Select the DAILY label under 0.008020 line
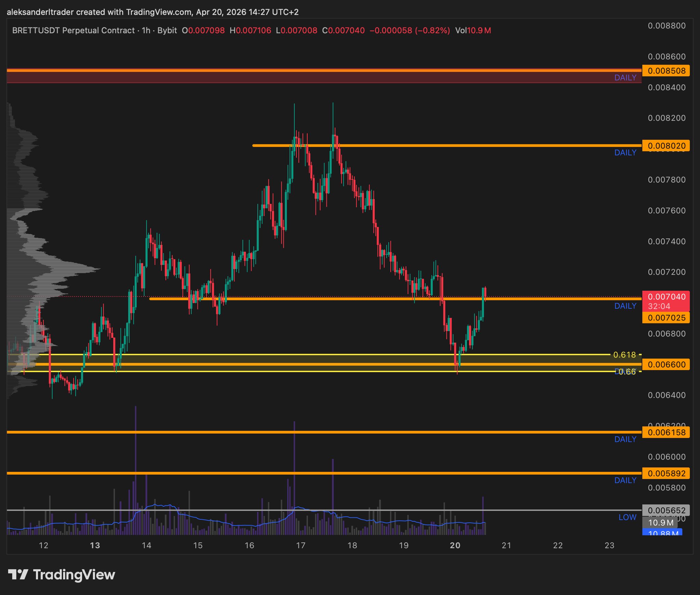The image size is (700, 595). (x=625, y=153)
